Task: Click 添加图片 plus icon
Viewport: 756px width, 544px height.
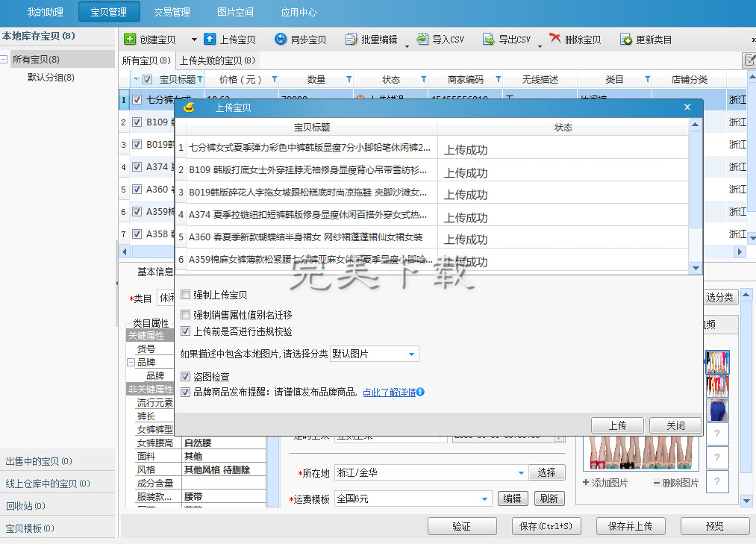Action: [586, 482]
